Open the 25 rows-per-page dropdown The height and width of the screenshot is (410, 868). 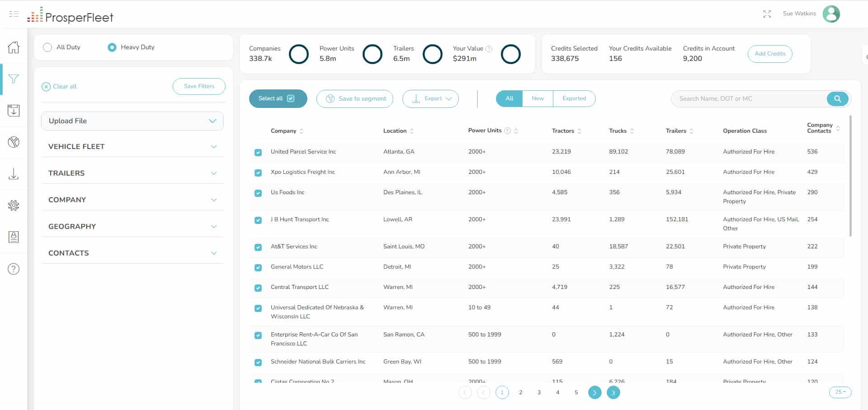pyautogui.click(x=840, y=392)
